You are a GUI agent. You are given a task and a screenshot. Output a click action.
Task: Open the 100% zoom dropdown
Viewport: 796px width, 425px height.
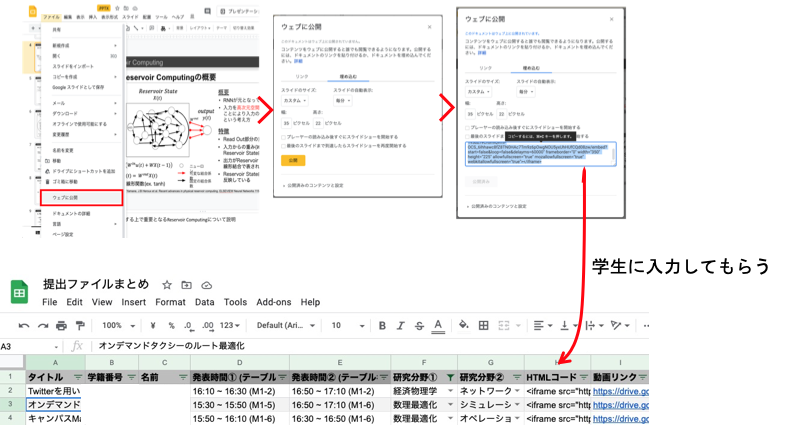119,325
